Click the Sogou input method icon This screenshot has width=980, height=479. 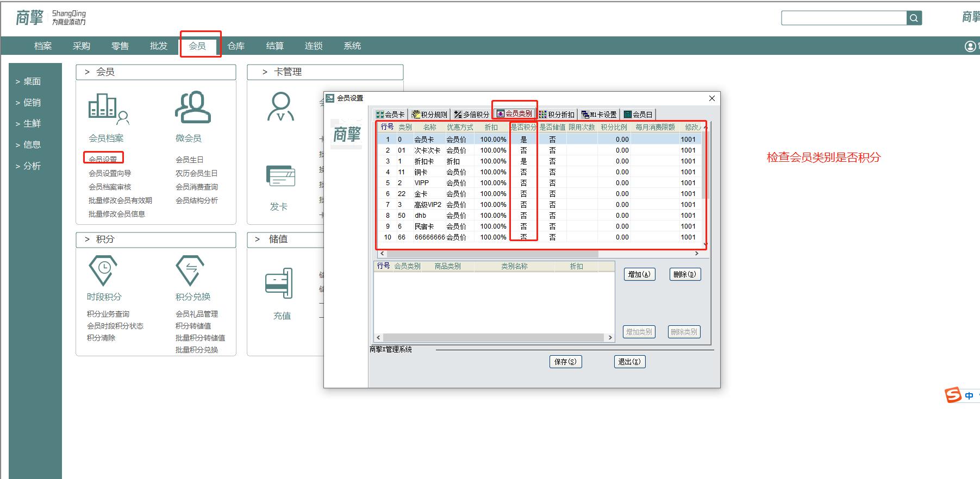point(953,395)
